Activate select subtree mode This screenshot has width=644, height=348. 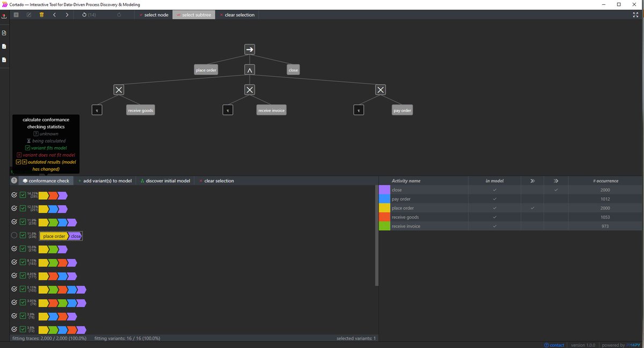pyautogui.click(x=194, y=15)
